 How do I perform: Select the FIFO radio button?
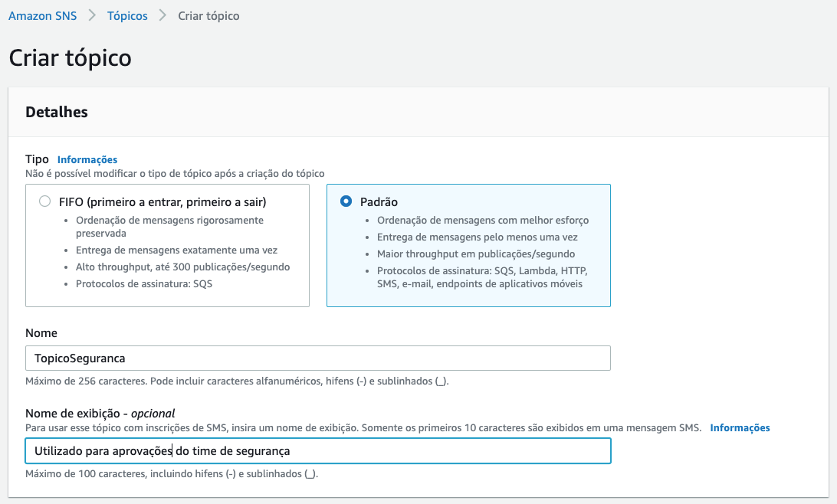(x=44, y=201)
